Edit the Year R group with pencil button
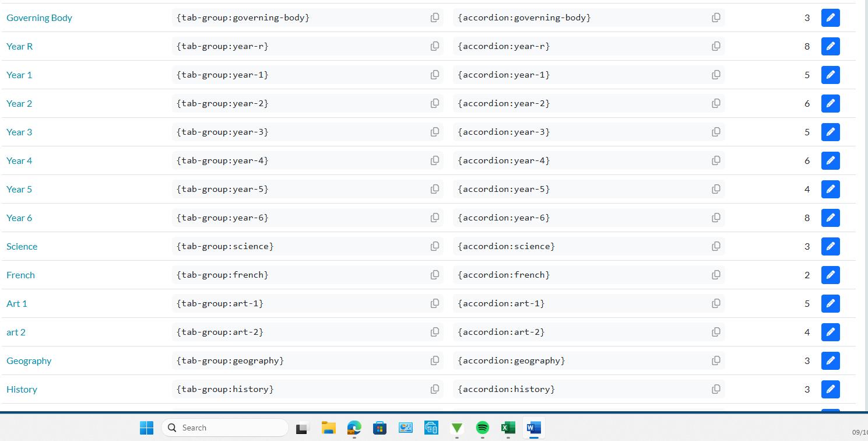This screenshot has width=868, height=441. click(830, 46)
